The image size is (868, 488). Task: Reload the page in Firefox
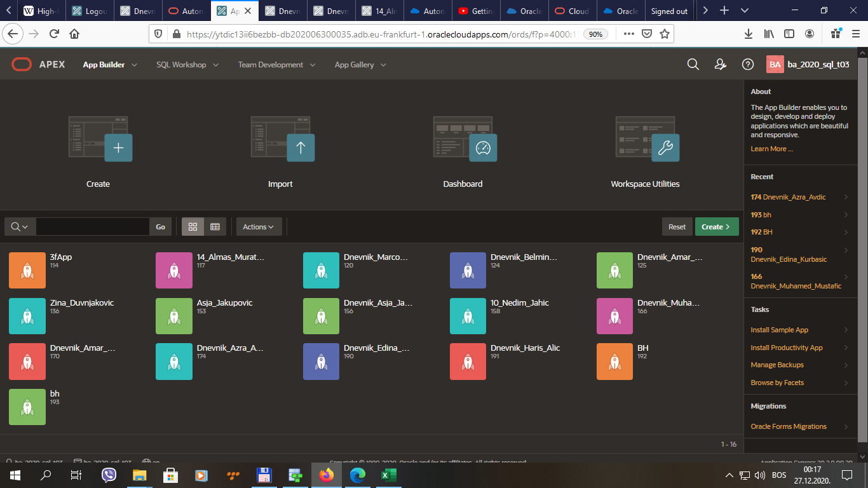[55, 34]
